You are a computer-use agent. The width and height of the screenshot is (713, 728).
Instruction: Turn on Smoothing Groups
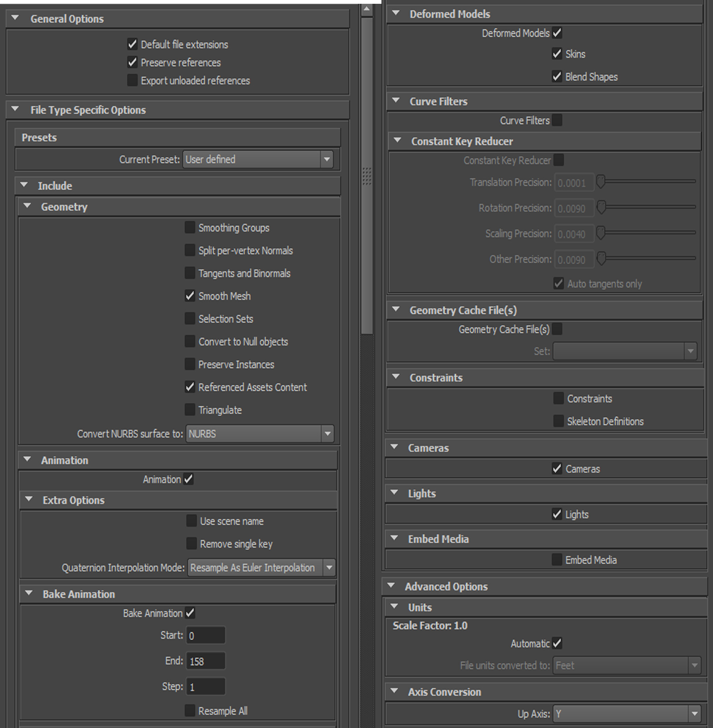[190, 227]
